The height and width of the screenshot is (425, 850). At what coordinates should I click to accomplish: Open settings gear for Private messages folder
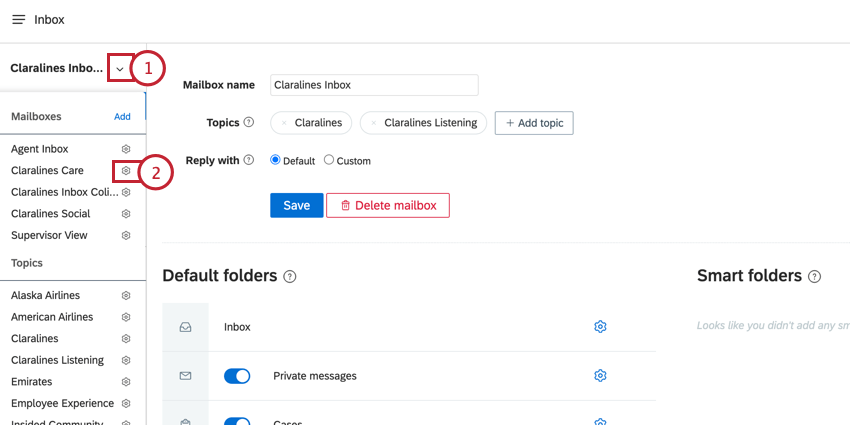coord(600,376)
